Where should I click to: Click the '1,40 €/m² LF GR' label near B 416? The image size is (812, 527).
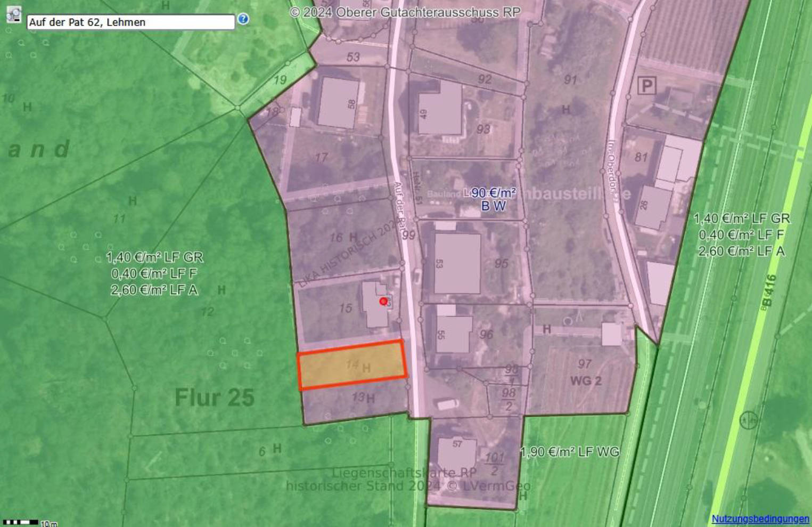click(742, 218)
